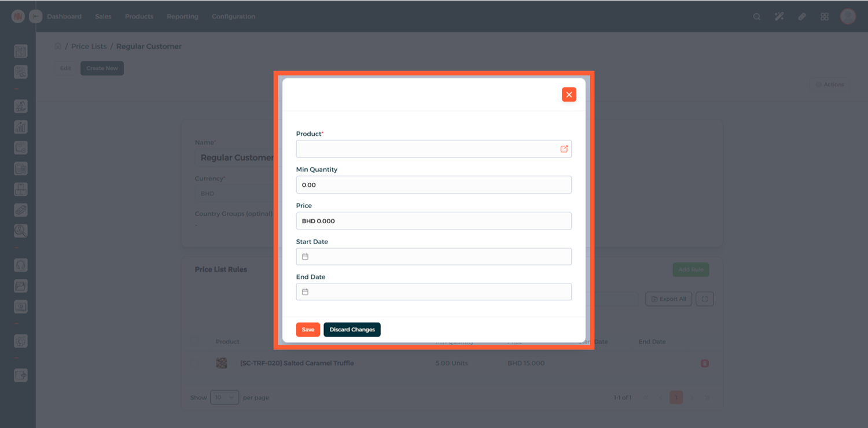Open the Reporting menu
This screenshot has width=868, height=428.
(x=182, y=17)
